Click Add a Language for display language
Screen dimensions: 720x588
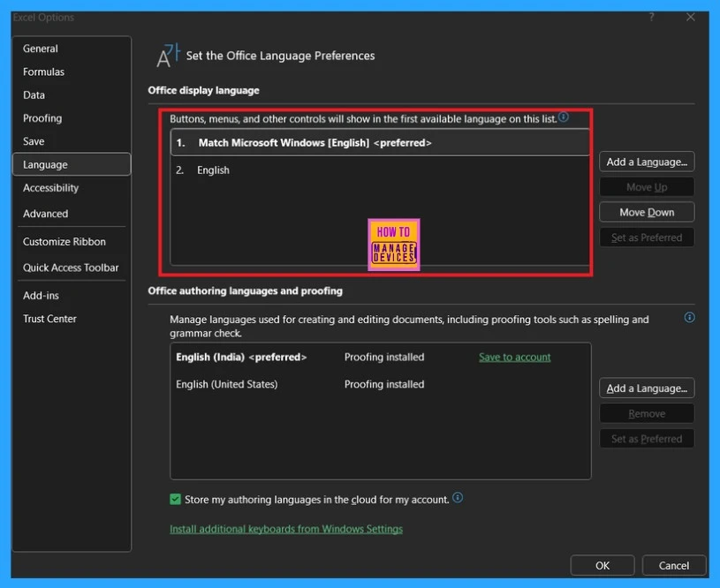click(x=647, y=162)
